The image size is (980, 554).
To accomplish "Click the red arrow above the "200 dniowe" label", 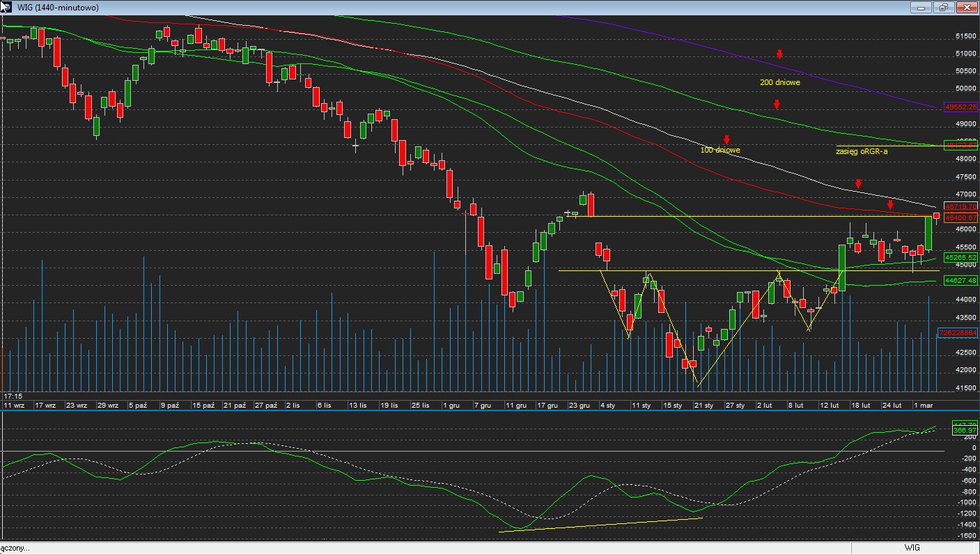I will tap(780, 54).
